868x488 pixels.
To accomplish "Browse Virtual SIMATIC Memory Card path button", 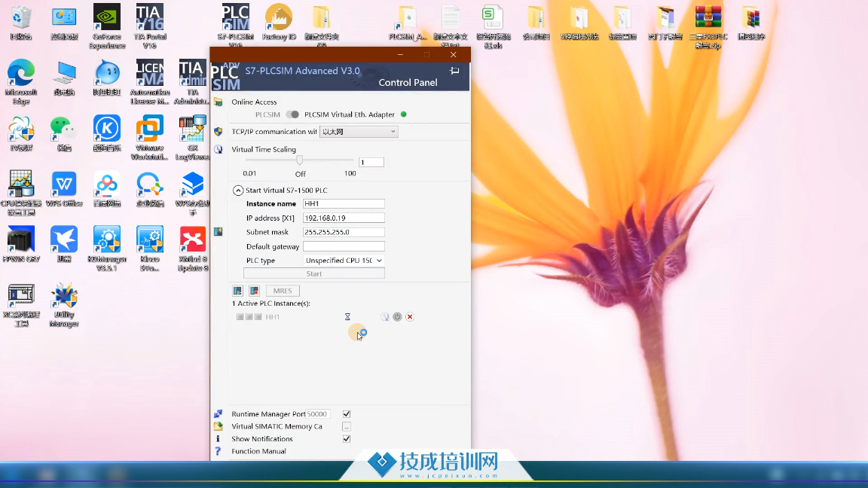I will pos(347,426).
